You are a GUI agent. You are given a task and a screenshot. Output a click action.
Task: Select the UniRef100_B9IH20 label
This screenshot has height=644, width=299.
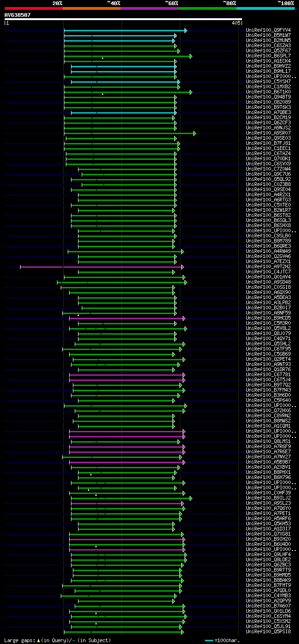click(268, 539)
